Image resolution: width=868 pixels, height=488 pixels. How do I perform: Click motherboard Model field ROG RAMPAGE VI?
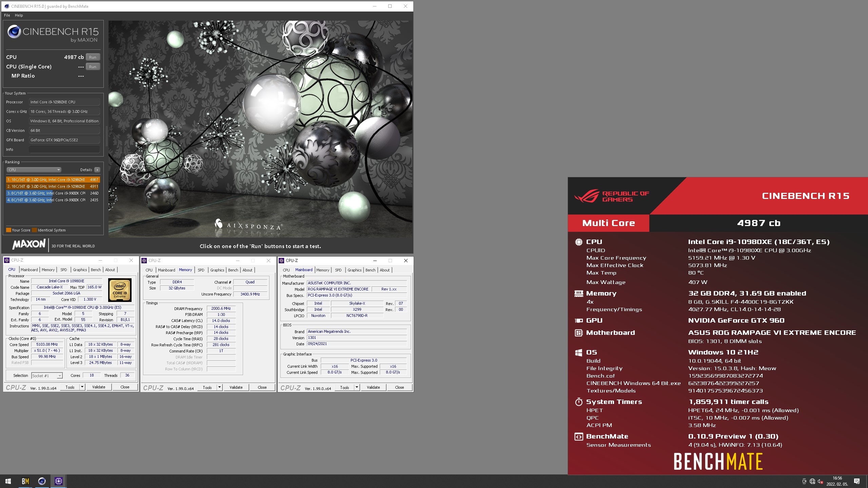point(338,289)
